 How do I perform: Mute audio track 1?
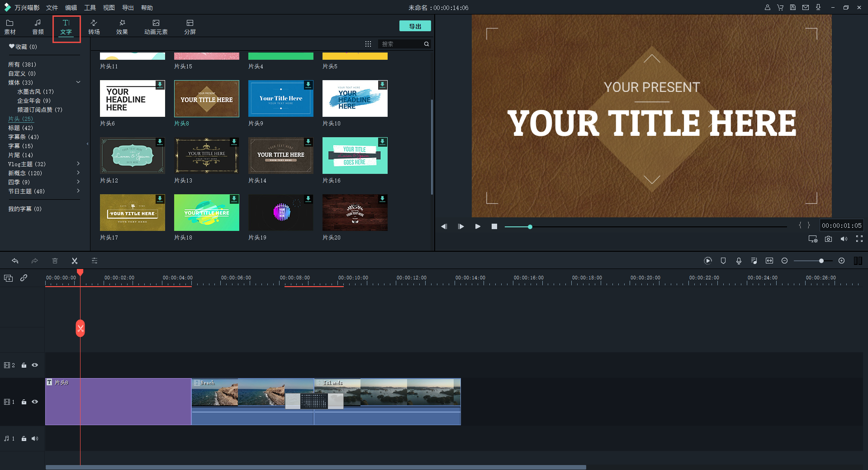point(35,438)
